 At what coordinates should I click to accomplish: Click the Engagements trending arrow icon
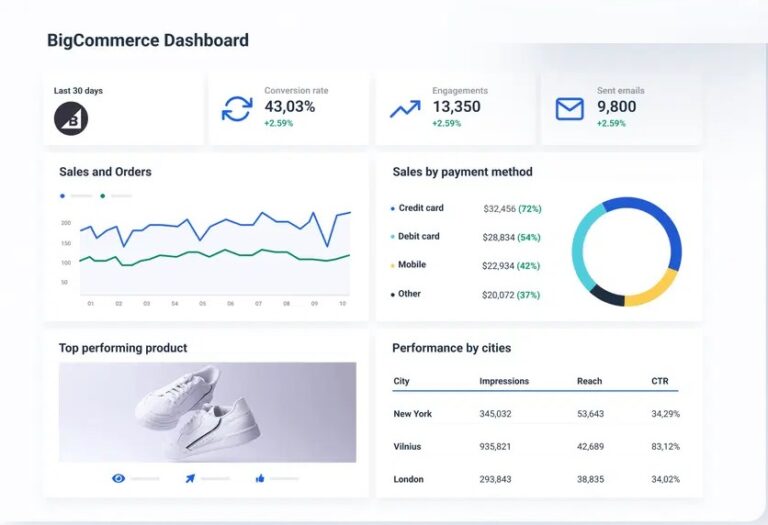405,108
